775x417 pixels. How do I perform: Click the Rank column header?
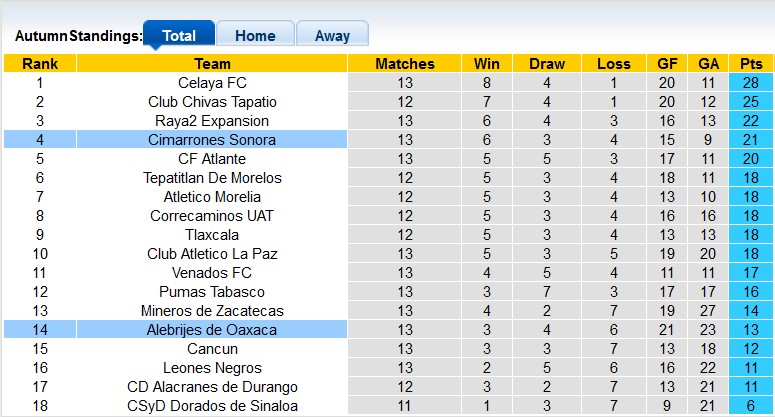coord(40,64)
